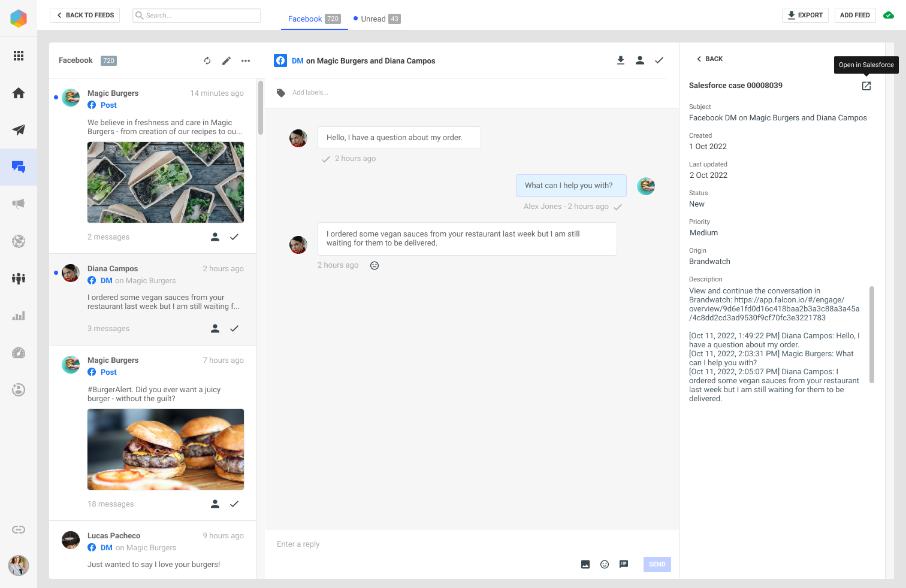Click the Back to Feeds button

click(84, 16)
